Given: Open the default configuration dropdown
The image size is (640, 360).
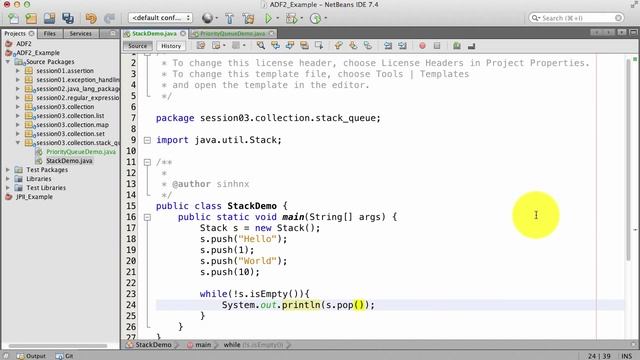Looking at the screenshot, I should [160, 18].
